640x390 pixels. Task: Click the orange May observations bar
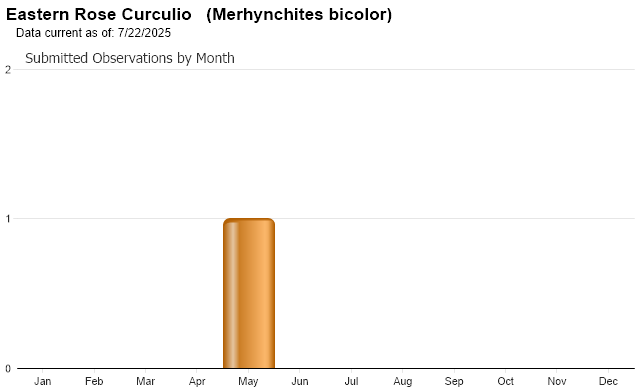(x=249, y=293)
